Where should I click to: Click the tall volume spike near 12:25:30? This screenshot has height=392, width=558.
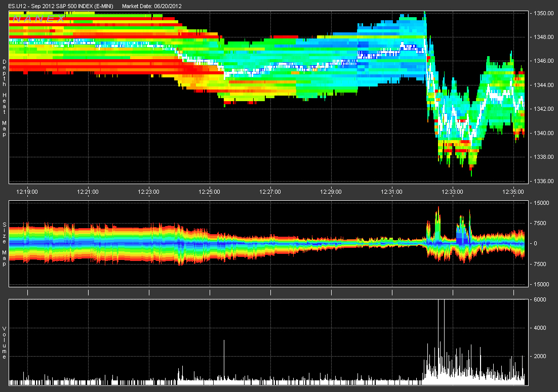click(x=224, y=362)
